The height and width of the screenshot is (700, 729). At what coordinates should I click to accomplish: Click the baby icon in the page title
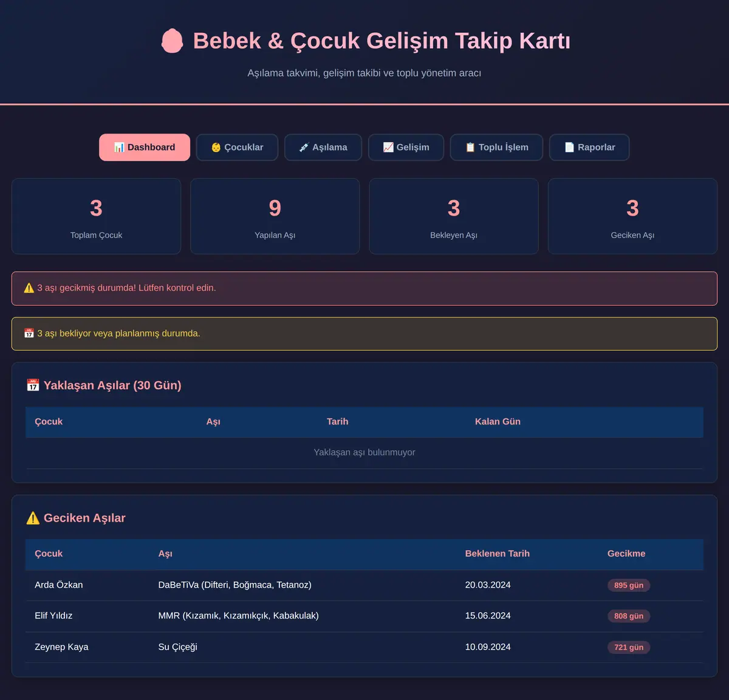(x=172, y=41)
